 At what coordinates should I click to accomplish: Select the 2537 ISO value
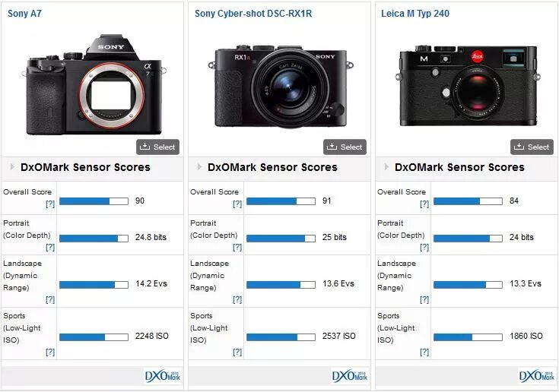click(x=338, y=336)
